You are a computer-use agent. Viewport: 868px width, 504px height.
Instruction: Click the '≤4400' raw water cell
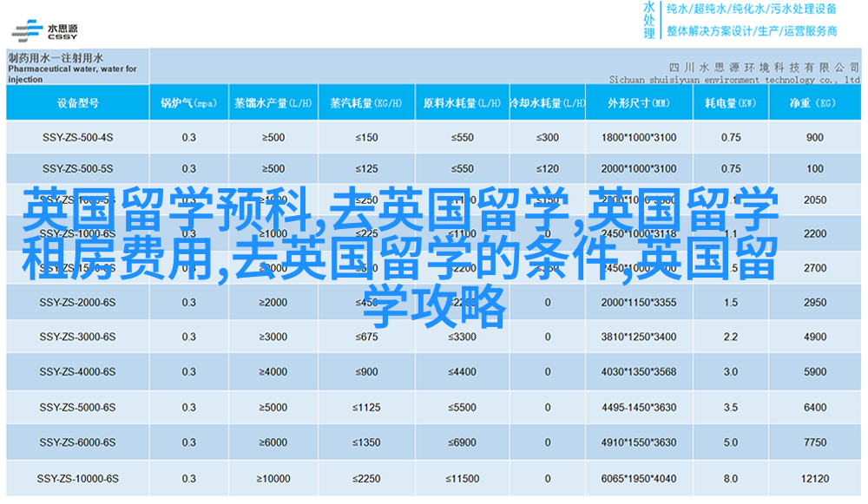click(x=463, y=372)
